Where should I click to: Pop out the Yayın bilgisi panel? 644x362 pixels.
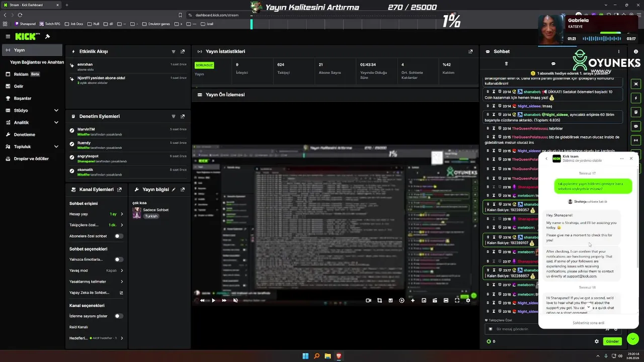point(183,190)
